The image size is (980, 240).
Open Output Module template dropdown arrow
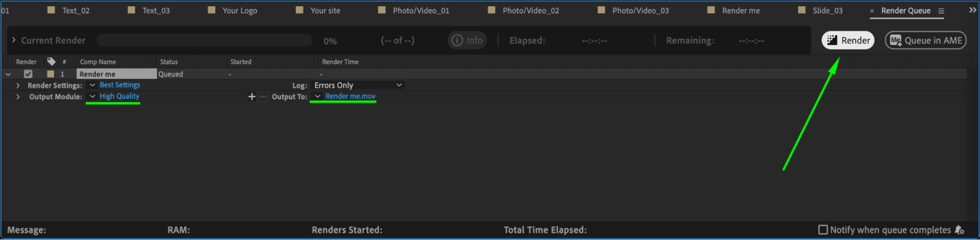click(92, 96)
